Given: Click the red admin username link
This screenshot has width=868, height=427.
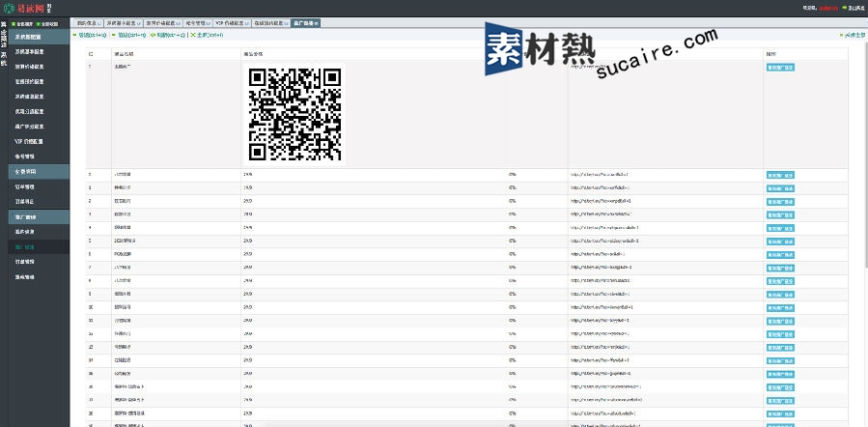Looking at the screenshot, I should coord(828,8).
